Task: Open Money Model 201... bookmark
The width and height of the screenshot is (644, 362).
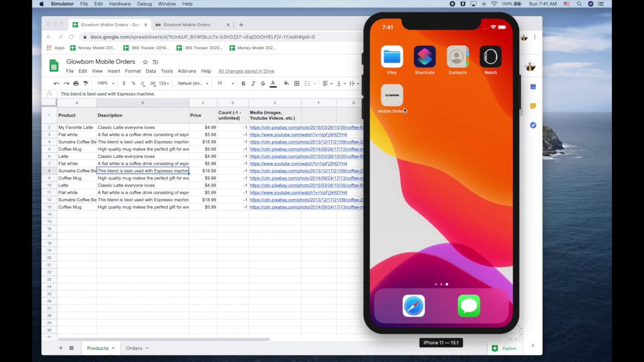Action: click(93, 48)
